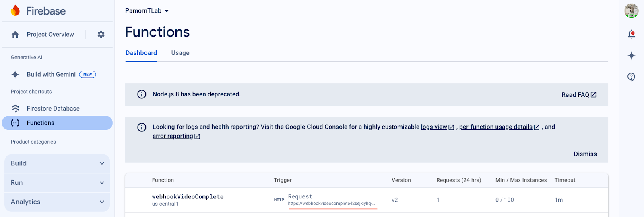Click the v2 version cell
Screen dimensions: 644x217
(x=395, y=200)
